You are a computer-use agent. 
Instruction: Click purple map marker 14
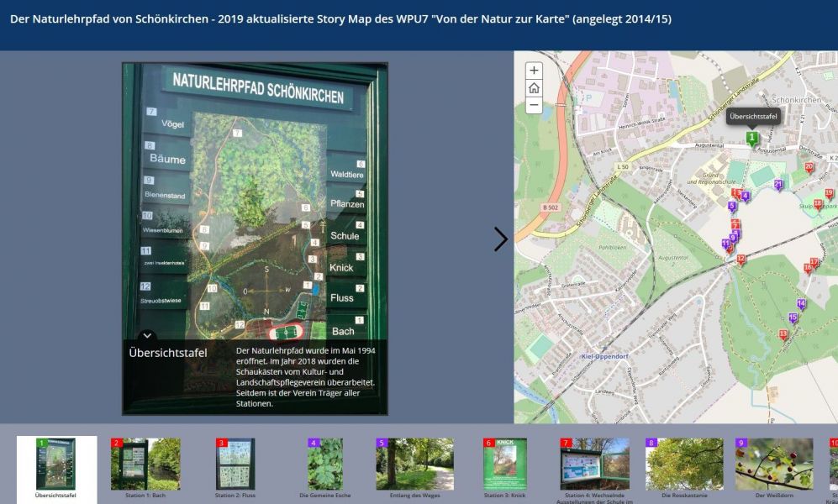pyautogui.click(x=801, y=304)
